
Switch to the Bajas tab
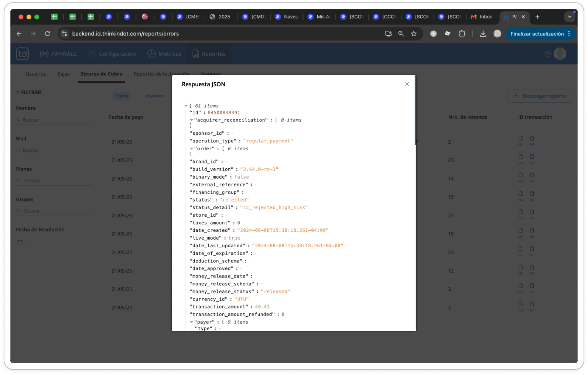coord(64,74)
